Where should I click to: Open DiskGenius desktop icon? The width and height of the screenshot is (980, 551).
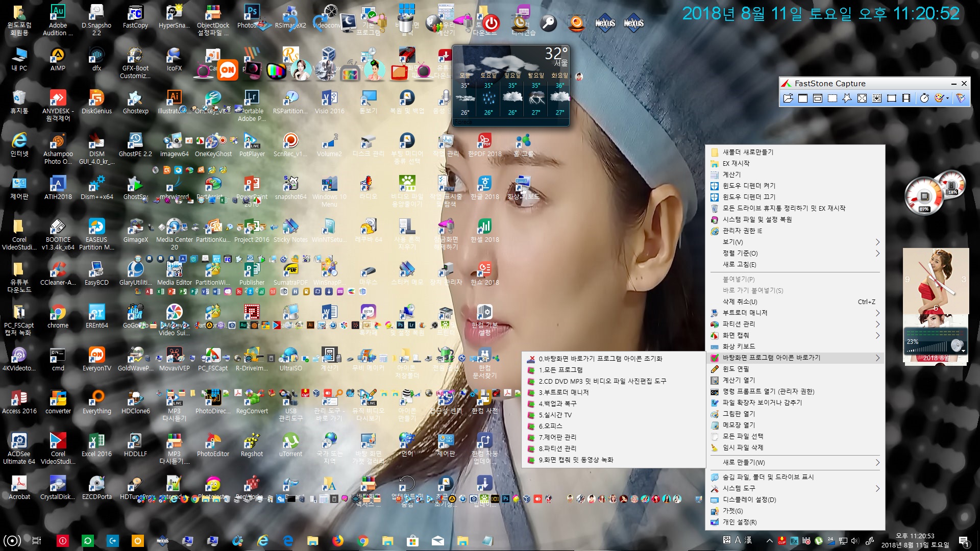96,102
